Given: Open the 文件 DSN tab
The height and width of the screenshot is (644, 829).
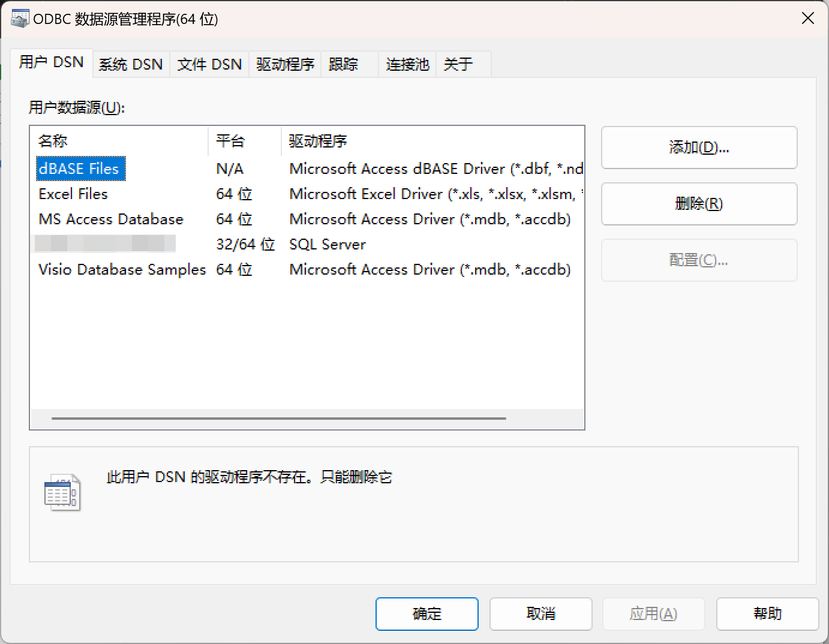Looking at the screenshot, I should (209, 64).
